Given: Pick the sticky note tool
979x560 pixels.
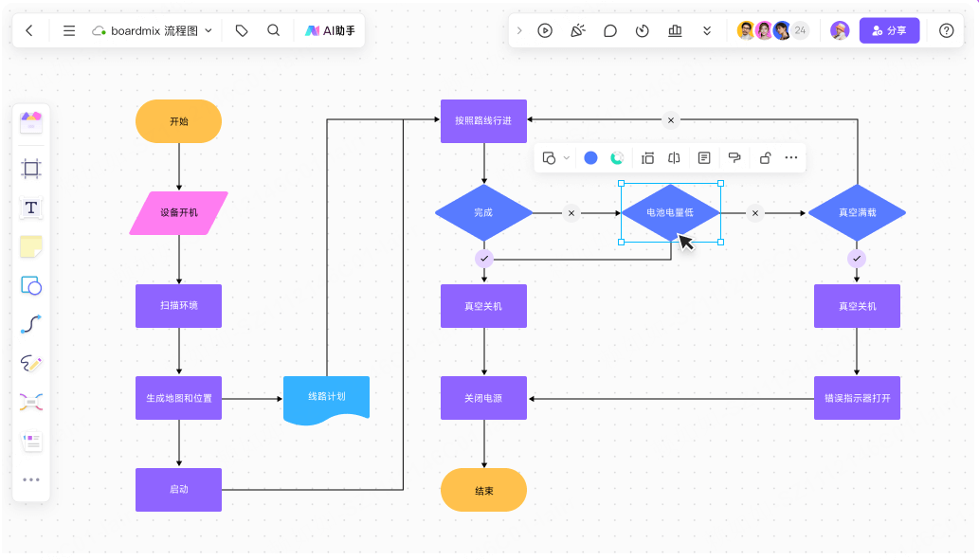Looking at the screenshot, I should [x=31, y=247].
